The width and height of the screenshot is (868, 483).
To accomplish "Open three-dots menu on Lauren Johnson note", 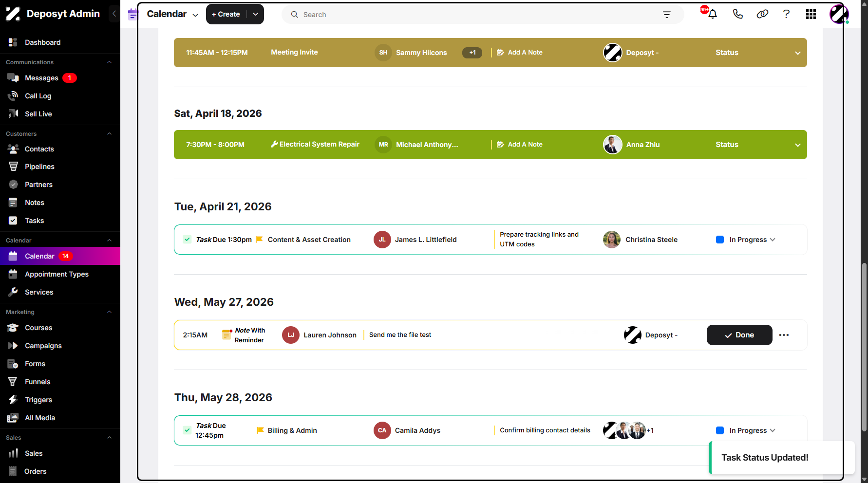I will [784, 335].
